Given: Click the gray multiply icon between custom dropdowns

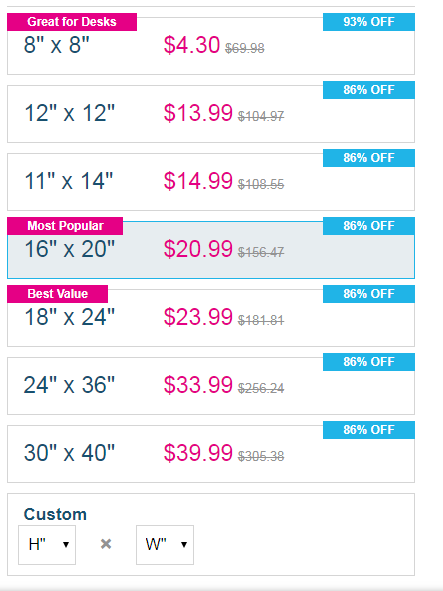Looking at the screenshot, I should (x=106, y=544).
